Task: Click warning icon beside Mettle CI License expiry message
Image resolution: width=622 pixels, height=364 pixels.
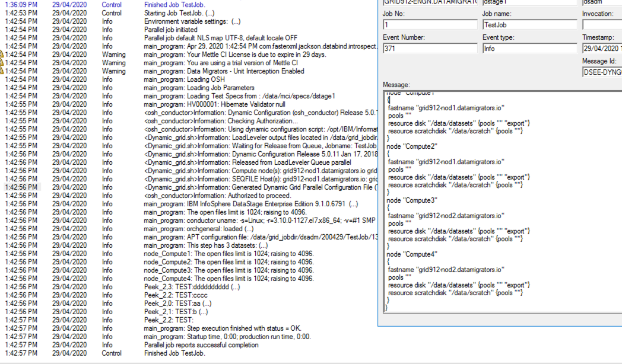Action: point(2,55)
